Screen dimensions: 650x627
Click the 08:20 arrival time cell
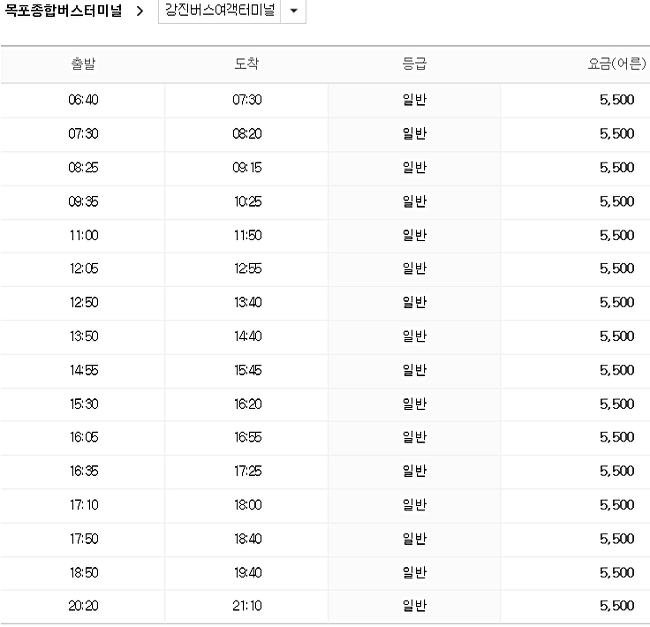coord(247,134)
